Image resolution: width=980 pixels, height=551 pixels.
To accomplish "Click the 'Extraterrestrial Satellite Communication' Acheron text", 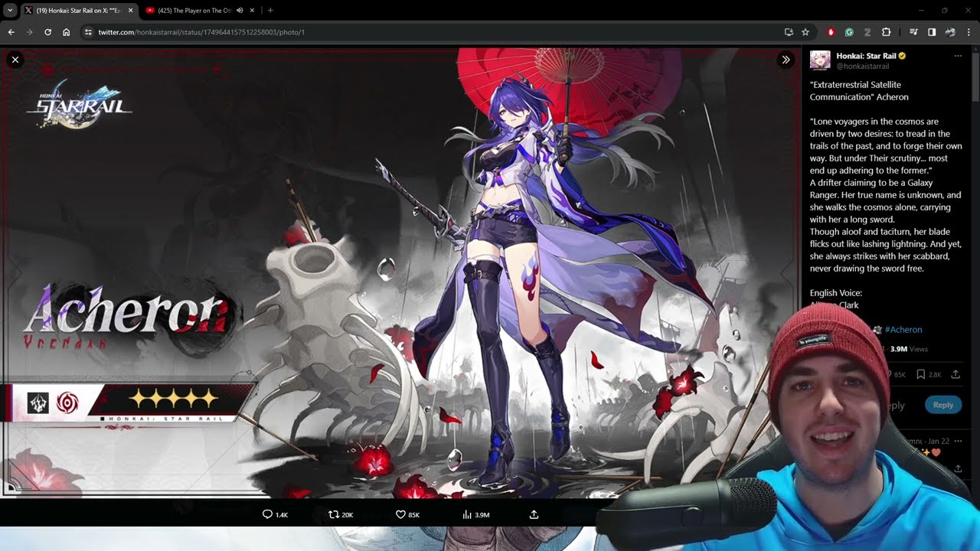I will coord(859,91).
